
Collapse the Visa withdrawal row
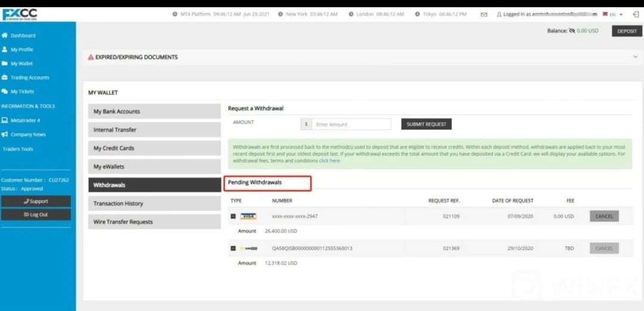(233, 216)
